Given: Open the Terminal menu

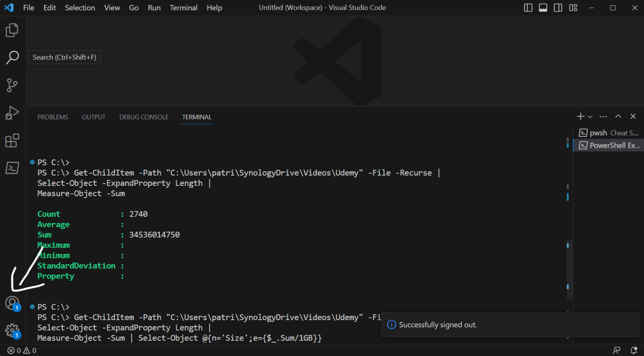Looking at the screenshot, I should click(183, 8).
